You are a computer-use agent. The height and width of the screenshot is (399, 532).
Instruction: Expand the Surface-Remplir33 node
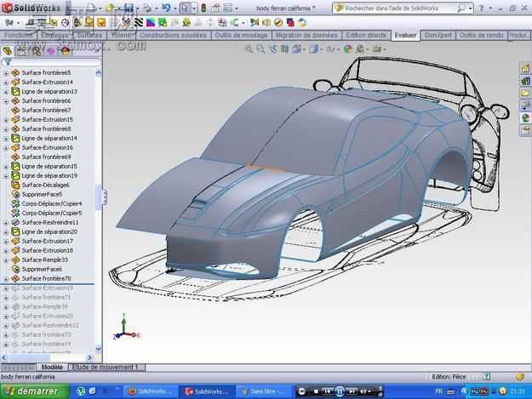coord(5,260)
